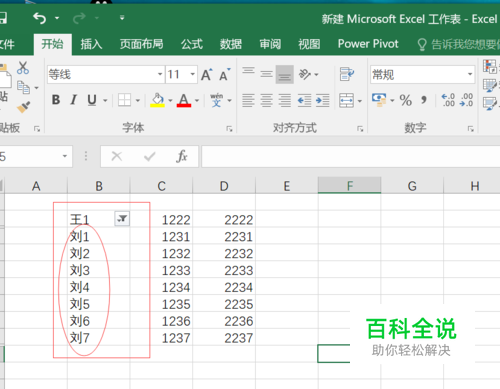The width and height of the screenshot is (500, 389).
Task: Open the 开始 ribbon tab
Action: 52,44
